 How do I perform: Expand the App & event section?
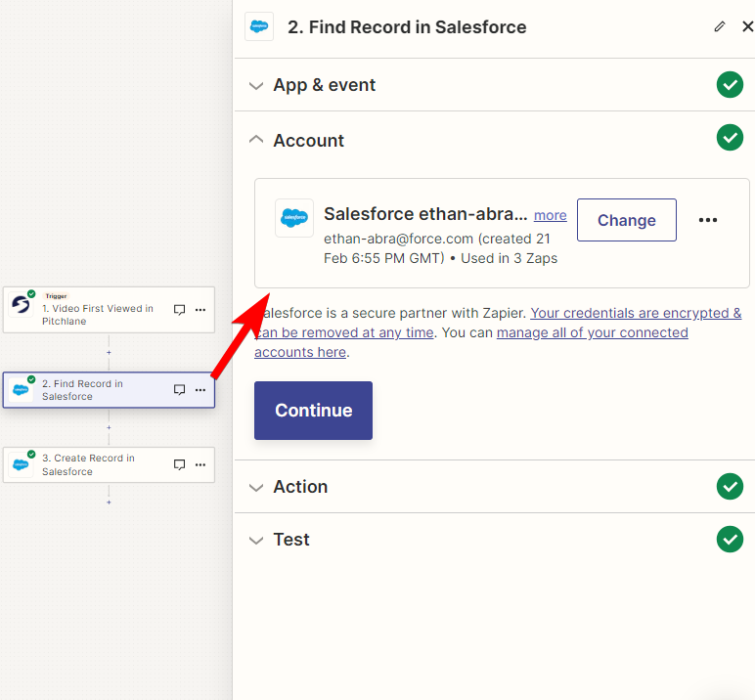coord(495,85)
